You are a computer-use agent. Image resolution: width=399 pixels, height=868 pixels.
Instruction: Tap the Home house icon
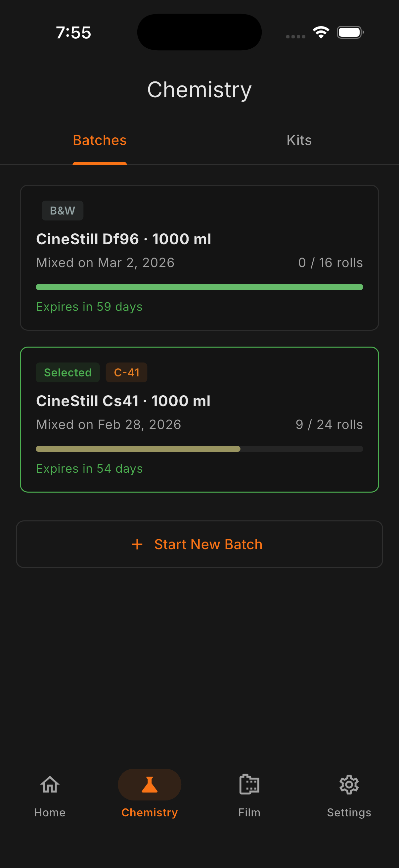[x=50, y=785]
